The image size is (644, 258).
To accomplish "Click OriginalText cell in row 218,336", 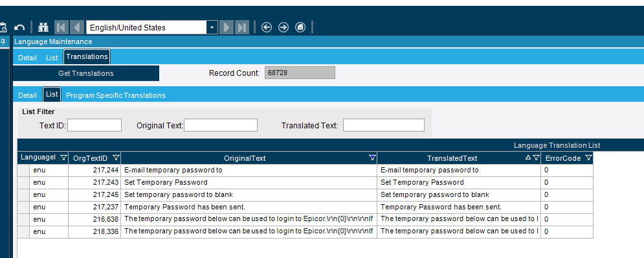I will [249, 231].
